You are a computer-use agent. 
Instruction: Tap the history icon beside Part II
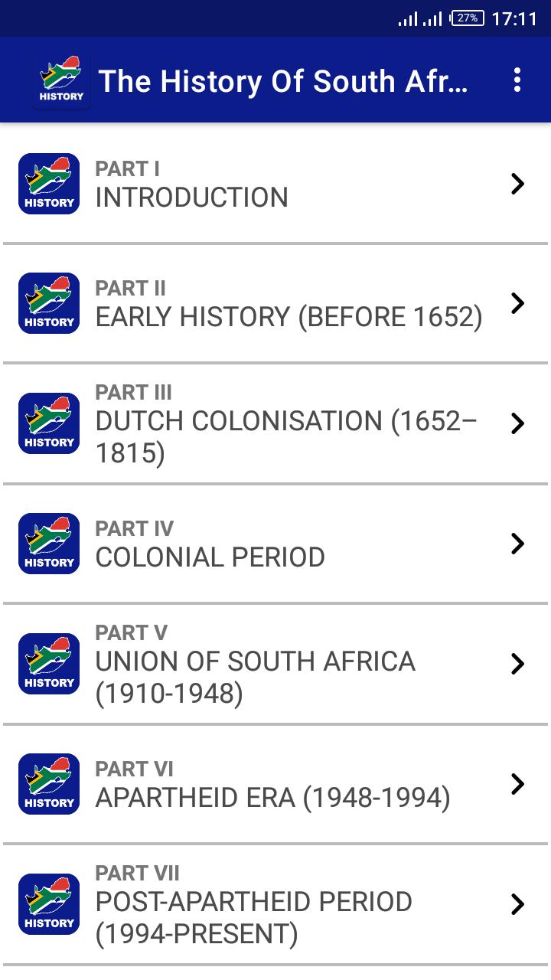pyautogui.click(x=49, y=303)
